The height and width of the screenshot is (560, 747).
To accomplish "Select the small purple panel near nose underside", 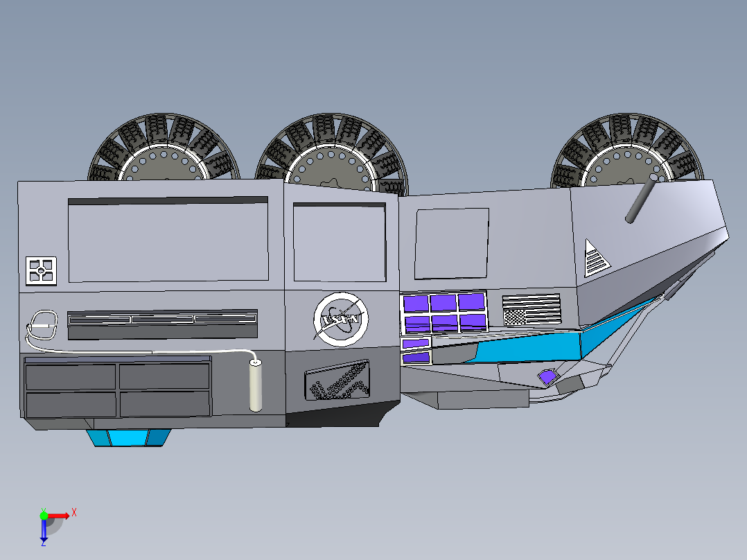I will tap(547, 376).
